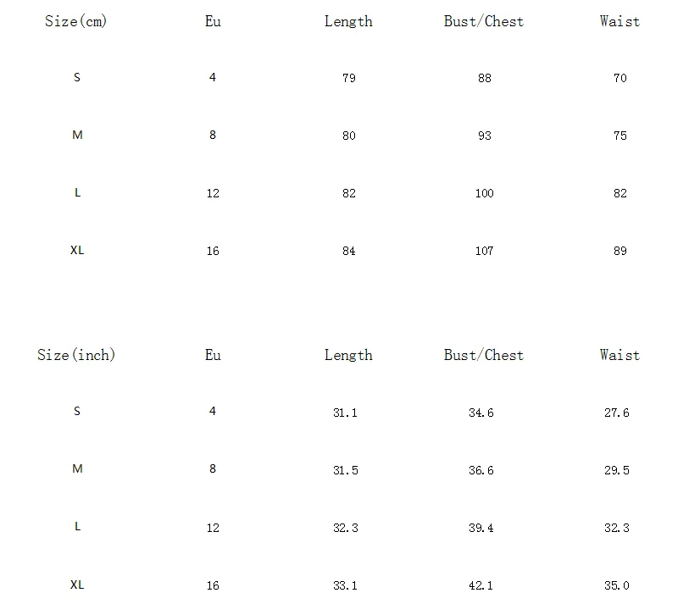Click the Length header in the inch table
This screenshot has height=615, width=700.
click(348, 355)
